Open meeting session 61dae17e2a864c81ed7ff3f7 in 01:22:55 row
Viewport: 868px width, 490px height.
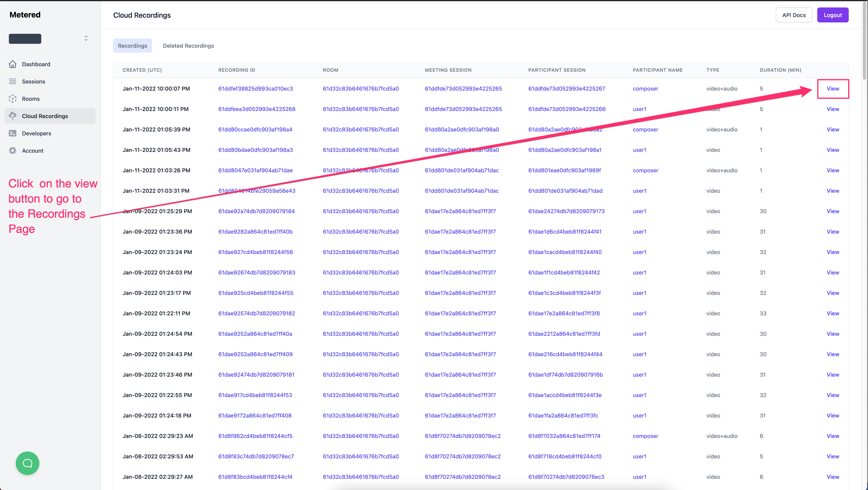[460, 395]
